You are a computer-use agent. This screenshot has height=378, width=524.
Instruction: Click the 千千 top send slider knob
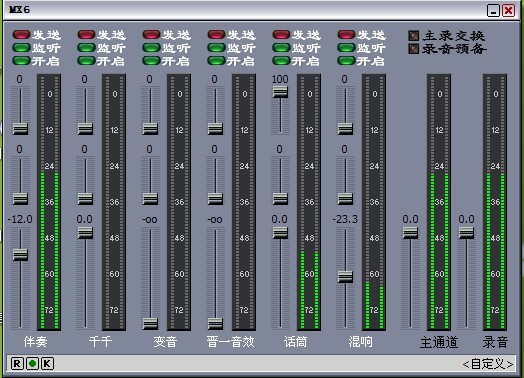pyautogui.click(x=85, y=129)
